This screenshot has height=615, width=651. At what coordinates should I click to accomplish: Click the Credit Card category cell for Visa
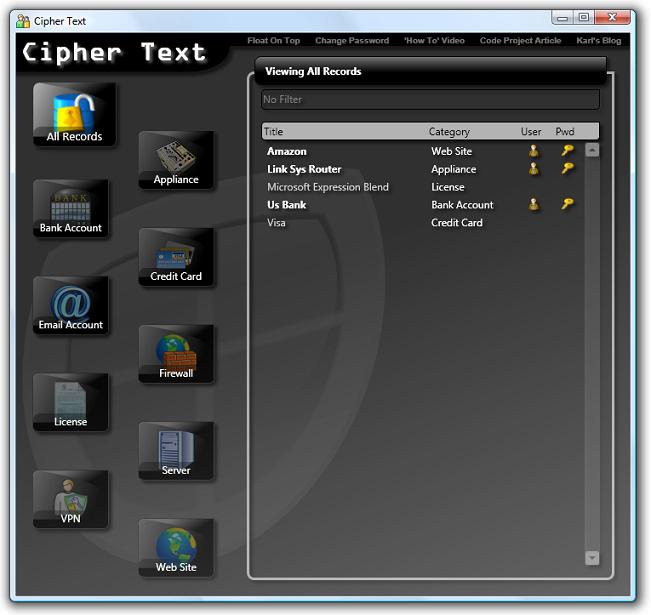tap(457, 223)
